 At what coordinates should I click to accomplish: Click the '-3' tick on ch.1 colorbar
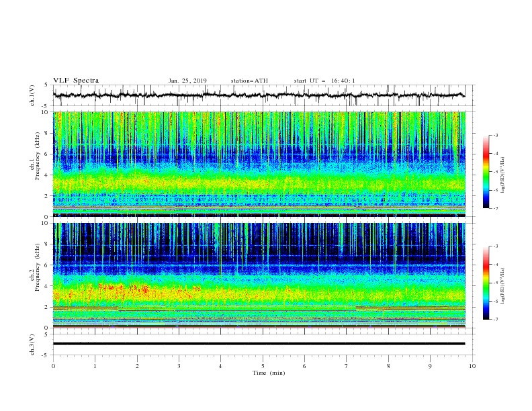pyautogui.click(x=496, y=135)
